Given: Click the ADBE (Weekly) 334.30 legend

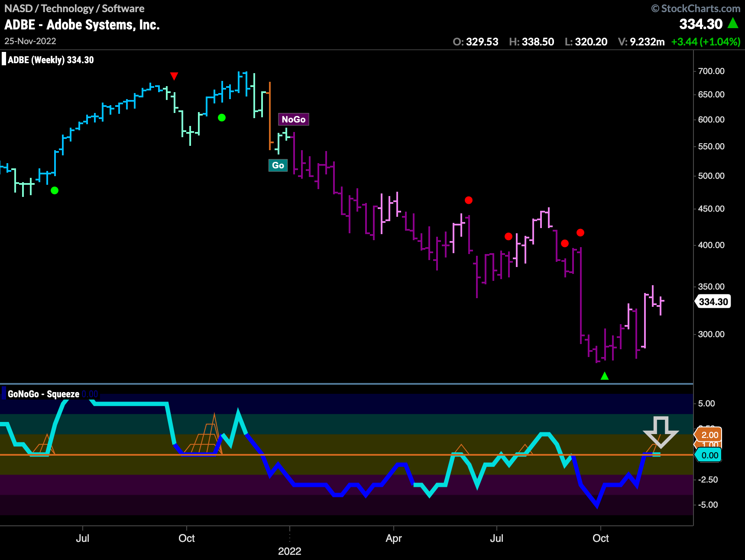Looking at the screenshot, I should tap(51, 60).
